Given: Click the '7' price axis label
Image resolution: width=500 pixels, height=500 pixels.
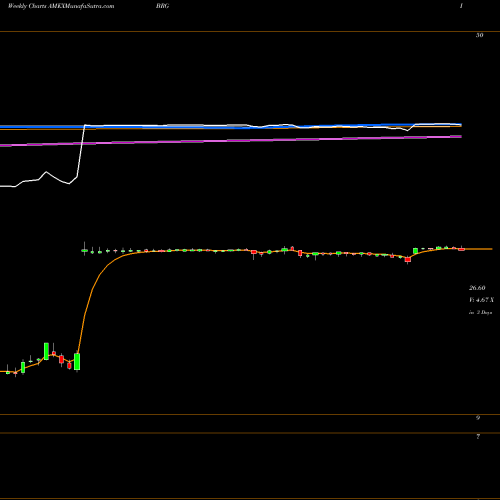Looking at the screenshot, I should tap(478, 436).
